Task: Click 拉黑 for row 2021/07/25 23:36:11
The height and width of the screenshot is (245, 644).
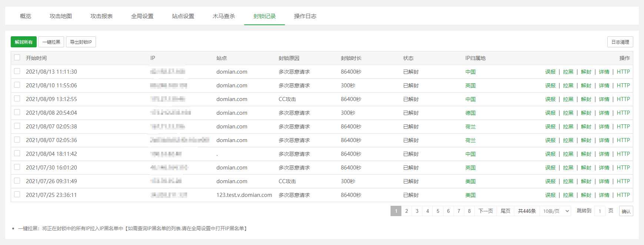Action: (x=568, y=195)
